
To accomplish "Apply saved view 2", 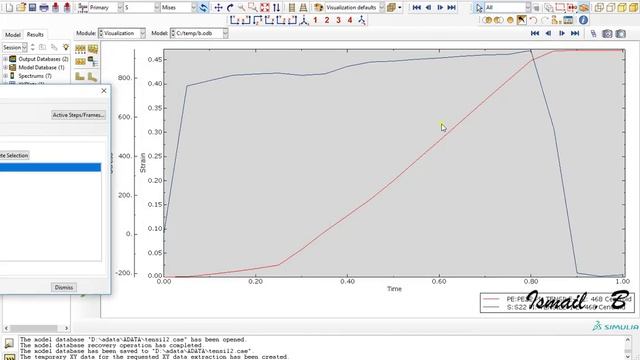I will (x=327, y=20).
